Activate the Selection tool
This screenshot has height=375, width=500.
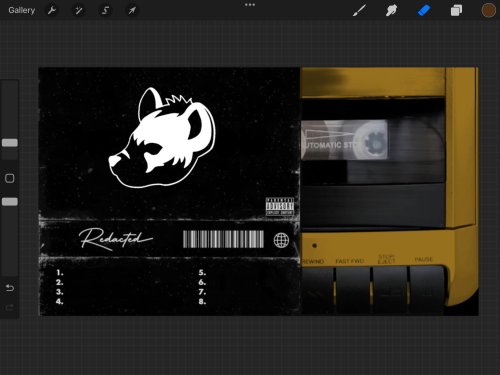(105, 10)
